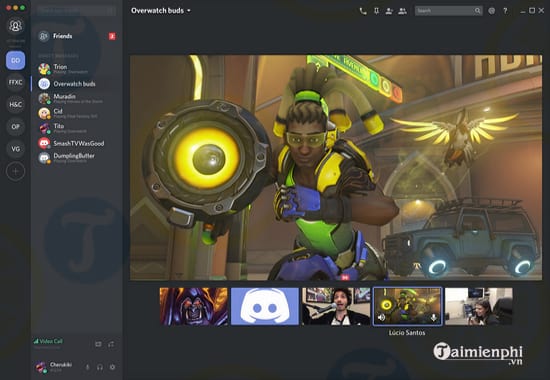Switch to the VG server
The height and width of the screenshot is (380, 550).
coord(15,149)
